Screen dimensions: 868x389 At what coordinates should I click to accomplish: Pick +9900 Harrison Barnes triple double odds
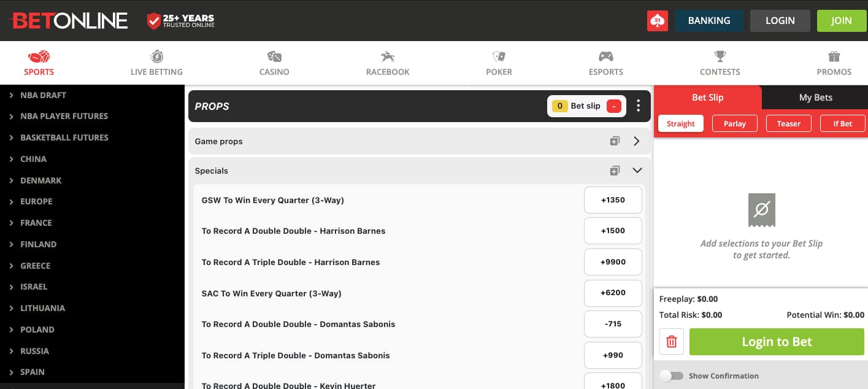coord(613,262)
